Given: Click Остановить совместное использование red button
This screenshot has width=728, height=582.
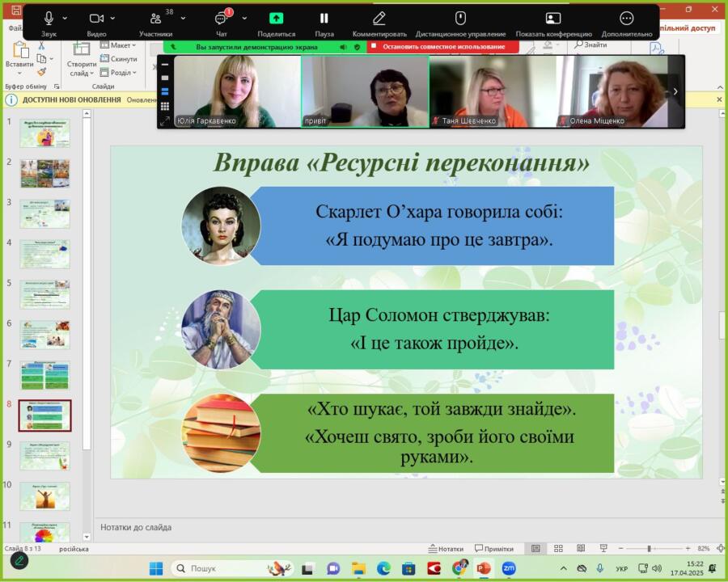Looking at the screenshot, I should [x=443, y=47].
